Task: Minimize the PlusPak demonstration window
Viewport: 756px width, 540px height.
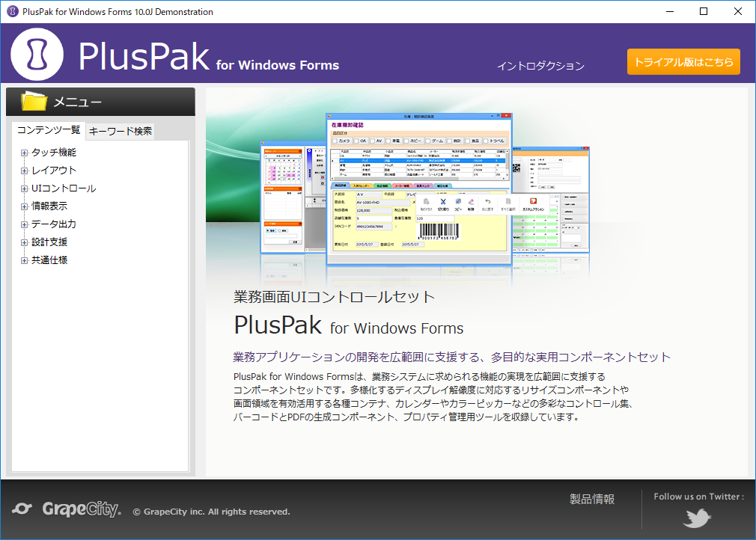Action: tap(670, 11)
